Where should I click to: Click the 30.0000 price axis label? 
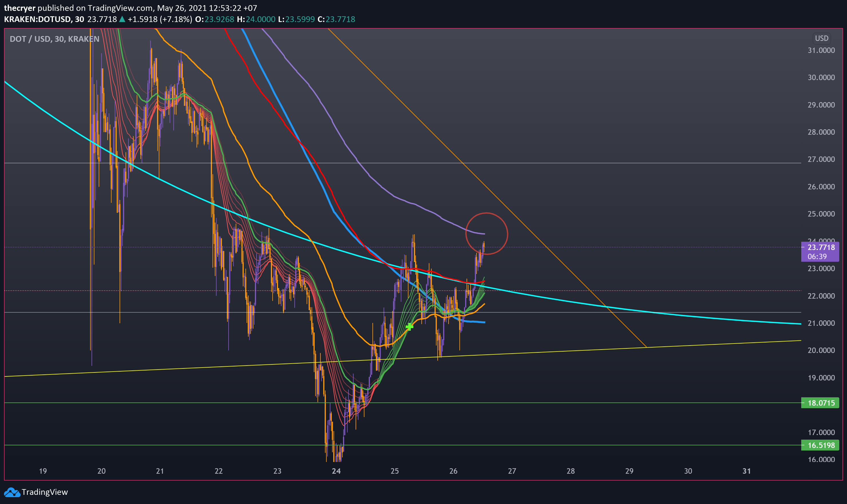pyautogui.click(x=821, y=78)
